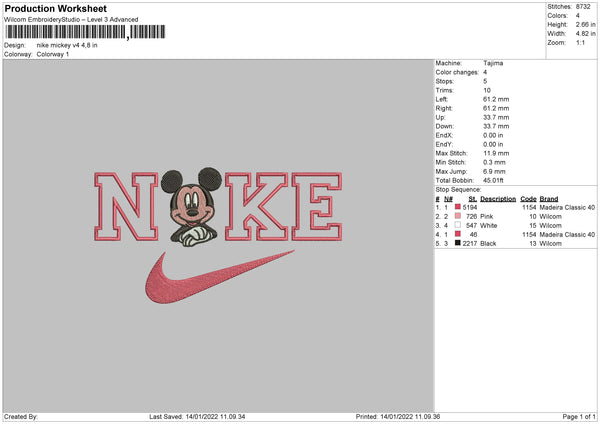This screenshot has width=600, height=424.
Task: Click the Pink description in stop 2
Action: pos(487,217)
